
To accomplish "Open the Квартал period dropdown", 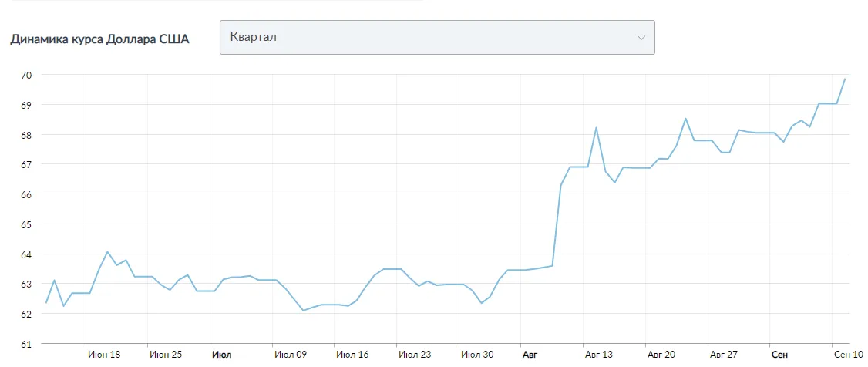I will 437,38.
